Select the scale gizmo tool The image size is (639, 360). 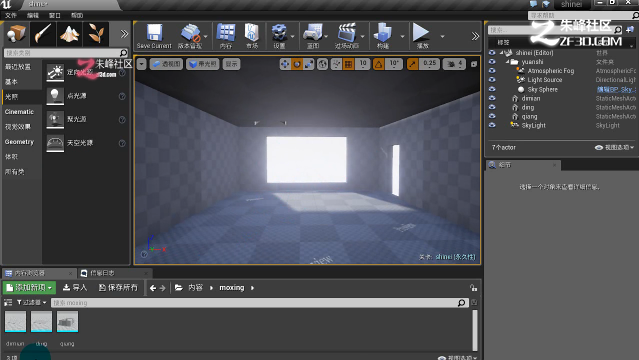309,64
